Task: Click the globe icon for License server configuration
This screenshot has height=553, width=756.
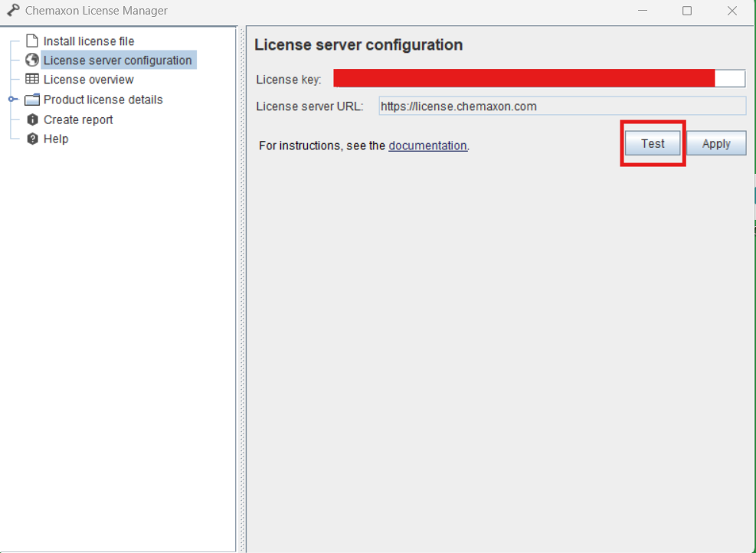Action: point(32,60)
